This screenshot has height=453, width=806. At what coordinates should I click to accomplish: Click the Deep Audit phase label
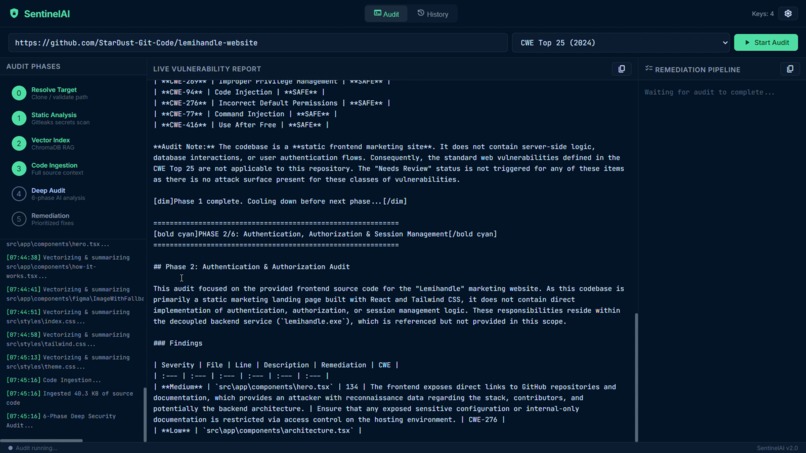click(48, 190)
